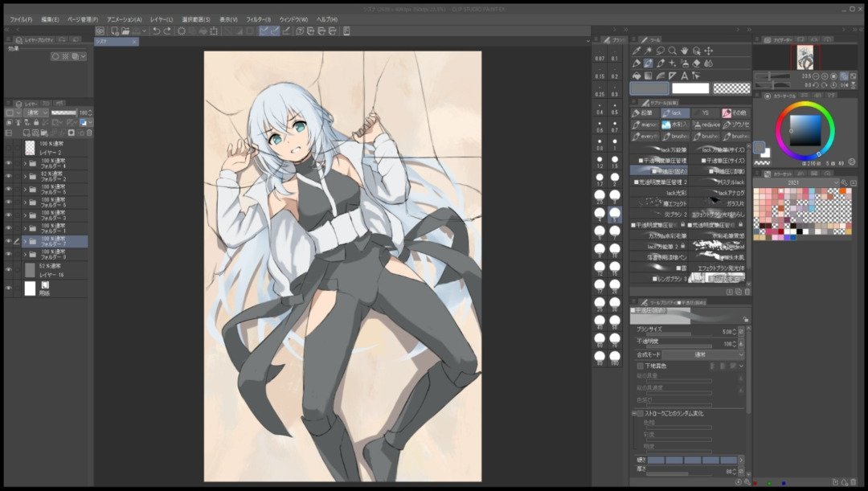Select the Move tool in the toolbar
Viewport: 868px width, 491px height.
point(710,49)
